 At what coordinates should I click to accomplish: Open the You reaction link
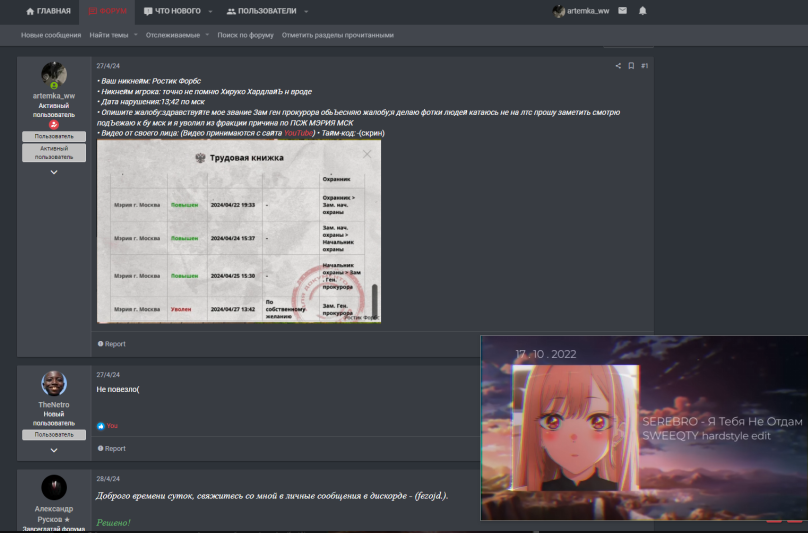tap(112, 426)
